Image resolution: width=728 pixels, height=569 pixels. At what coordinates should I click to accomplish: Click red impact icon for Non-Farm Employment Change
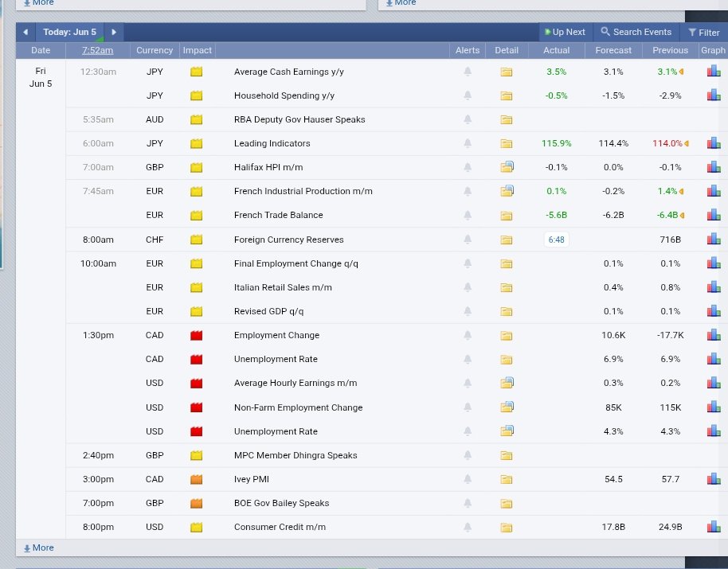[197, 407]
